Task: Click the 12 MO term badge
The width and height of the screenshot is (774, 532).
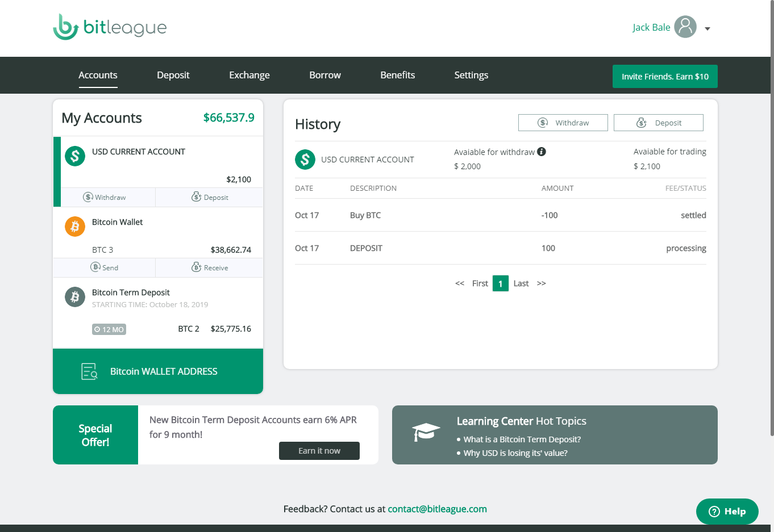Action: (109, 329)
